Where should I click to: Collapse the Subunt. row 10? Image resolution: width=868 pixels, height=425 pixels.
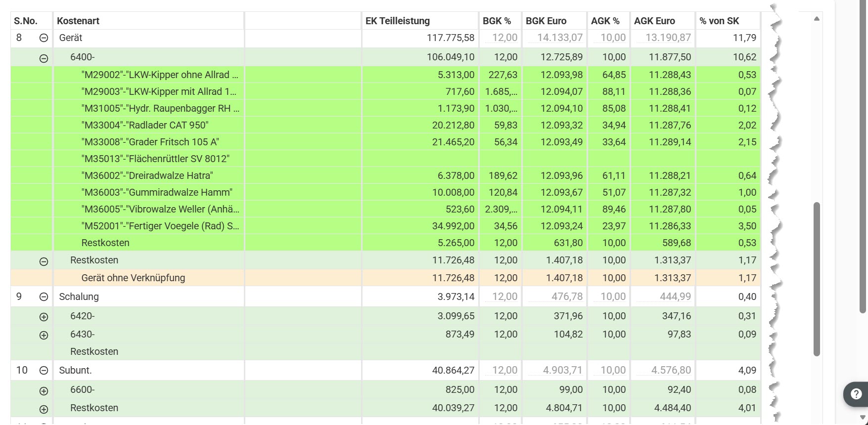(44, 370)
